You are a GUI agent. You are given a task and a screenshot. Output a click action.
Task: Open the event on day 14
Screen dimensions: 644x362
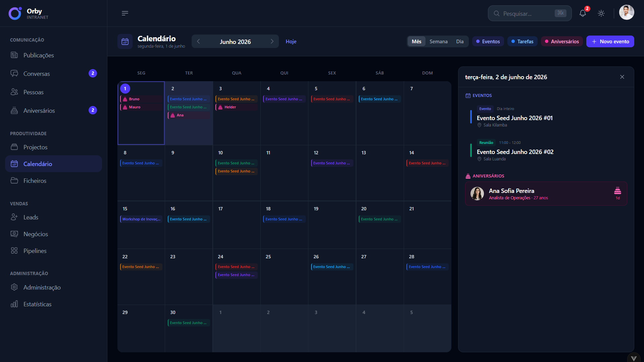[x=428, y=163]
